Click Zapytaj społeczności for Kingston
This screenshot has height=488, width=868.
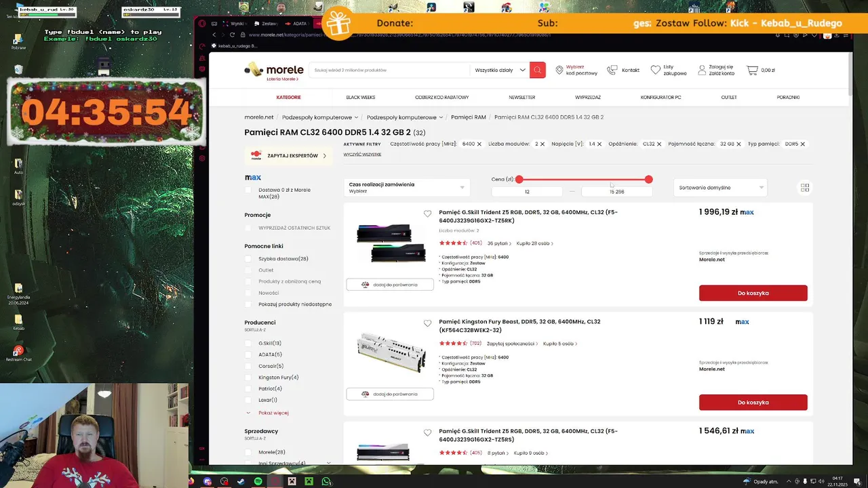coord(512,344)
